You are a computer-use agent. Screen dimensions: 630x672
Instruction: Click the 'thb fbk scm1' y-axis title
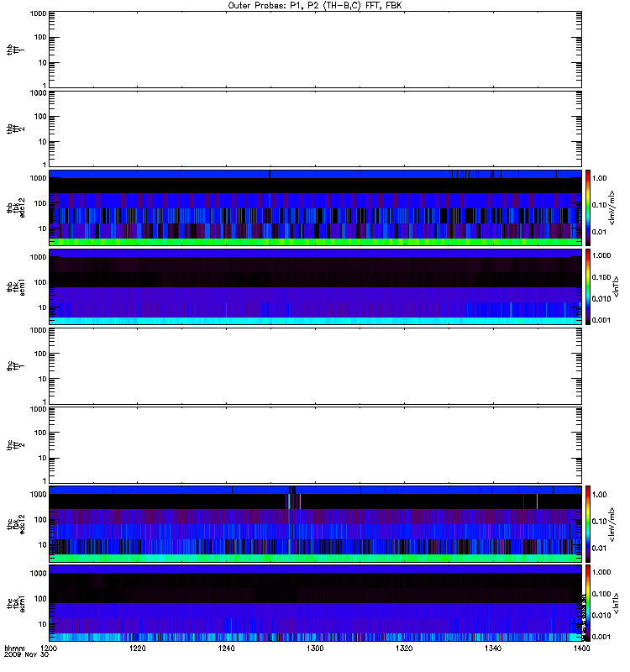(16, 286)
